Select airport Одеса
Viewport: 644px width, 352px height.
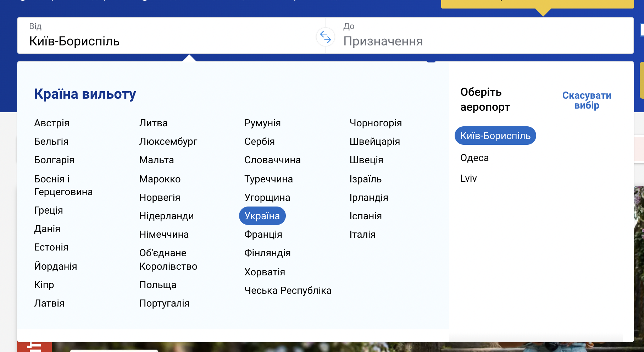(x=474, y=158)
